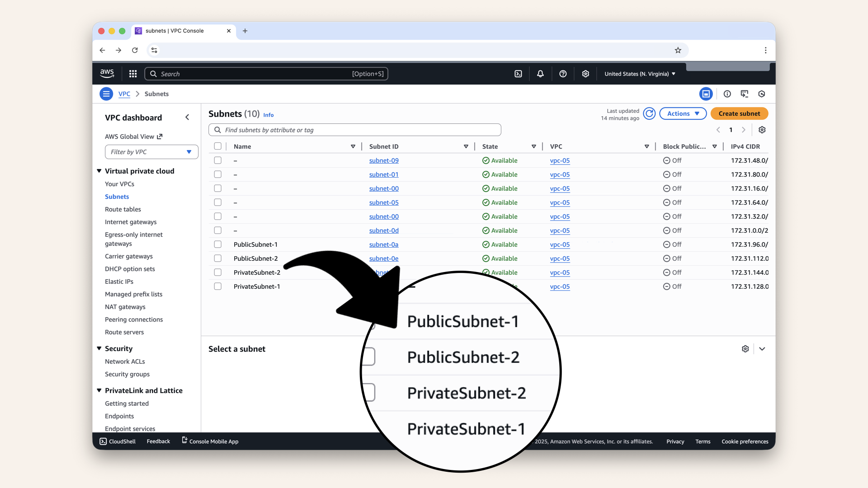This screenshot has width=868, height=488.
Task: Open AWS settings via the gear icon
Action: (x=585, y=74)
